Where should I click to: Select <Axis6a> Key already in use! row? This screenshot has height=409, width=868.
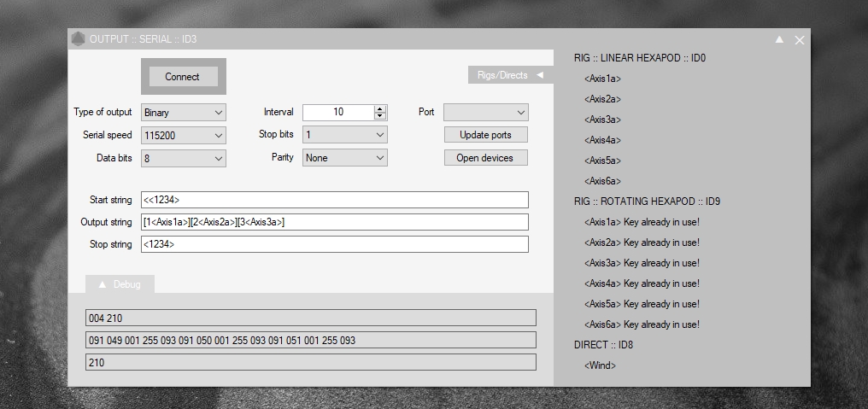pos(642,324)
